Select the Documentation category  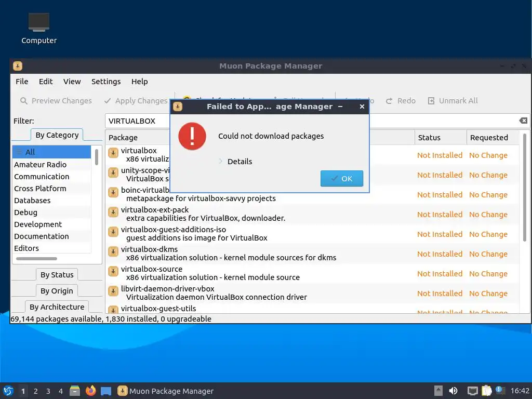[x=51, y=236]
